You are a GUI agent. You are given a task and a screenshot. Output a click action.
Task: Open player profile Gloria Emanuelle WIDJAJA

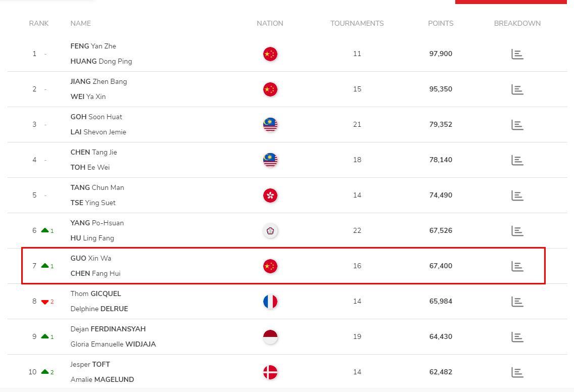(x=113, y=344)
